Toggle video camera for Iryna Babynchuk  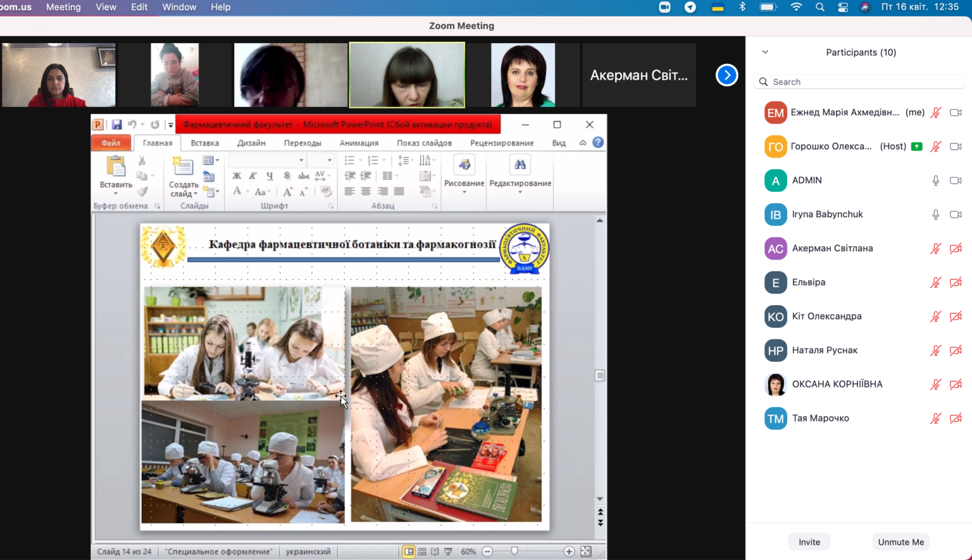pos(956,215)
